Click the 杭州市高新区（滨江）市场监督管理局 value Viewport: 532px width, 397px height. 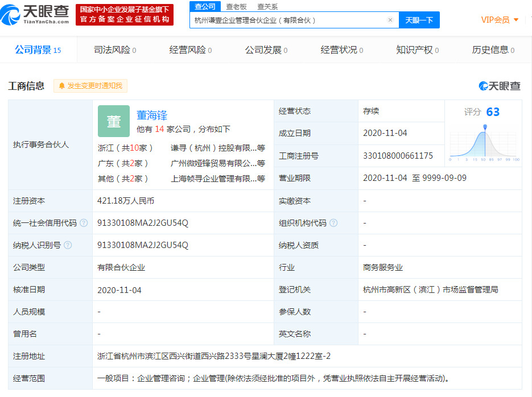[x=430, y=290]
